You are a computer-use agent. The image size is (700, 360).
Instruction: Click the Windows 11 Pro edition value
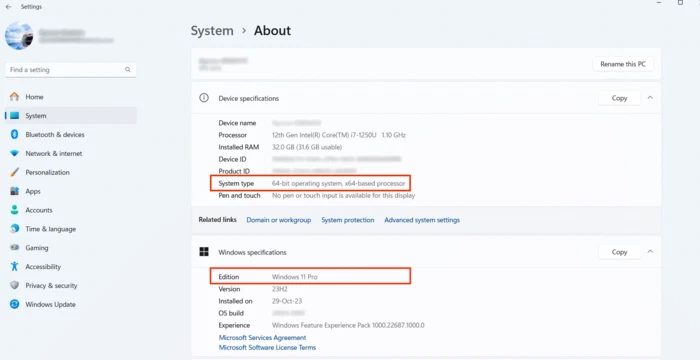point(295,277)
